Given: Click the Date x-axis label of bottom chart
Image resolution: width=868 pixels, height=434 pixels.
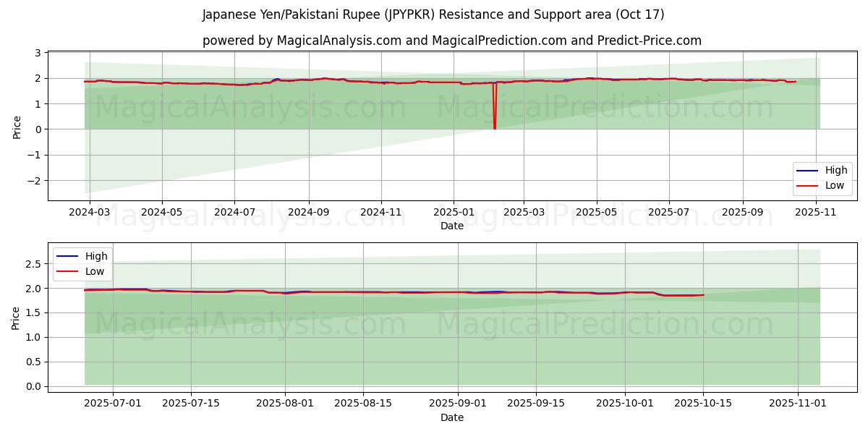Looking at the screenshot, I should (451, 417).
